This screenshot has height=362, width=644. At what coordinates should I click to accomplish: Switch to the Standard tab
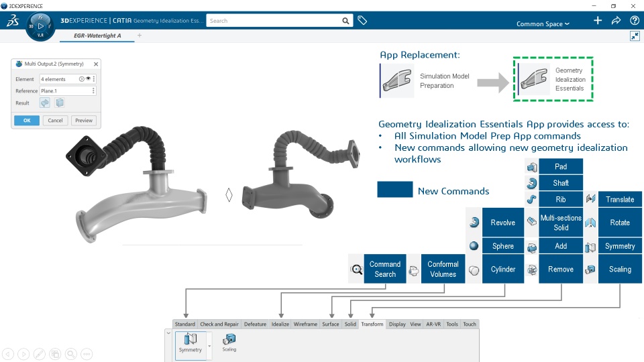[185, 324]
